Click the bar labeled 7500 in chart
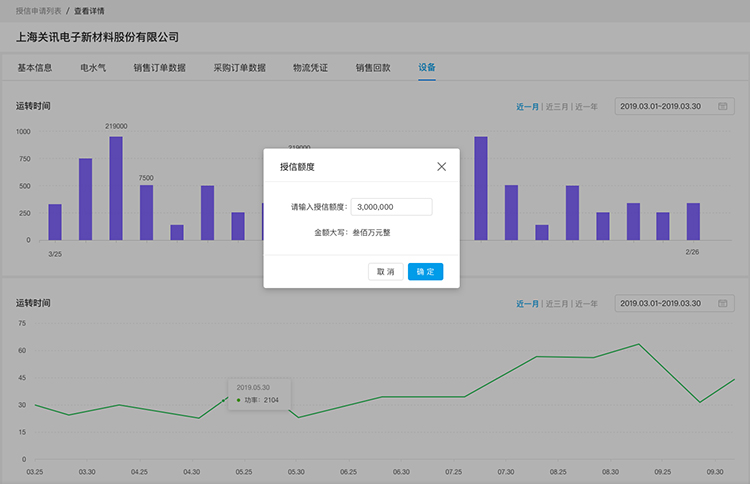The image size is (750, 484). click(x=146, y=212)
